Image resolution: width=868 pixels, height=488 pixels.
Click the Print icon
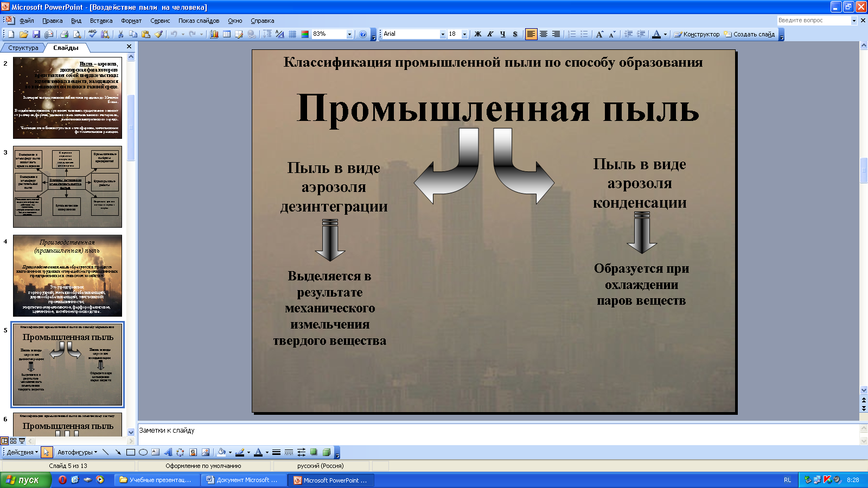coord(65,34)
